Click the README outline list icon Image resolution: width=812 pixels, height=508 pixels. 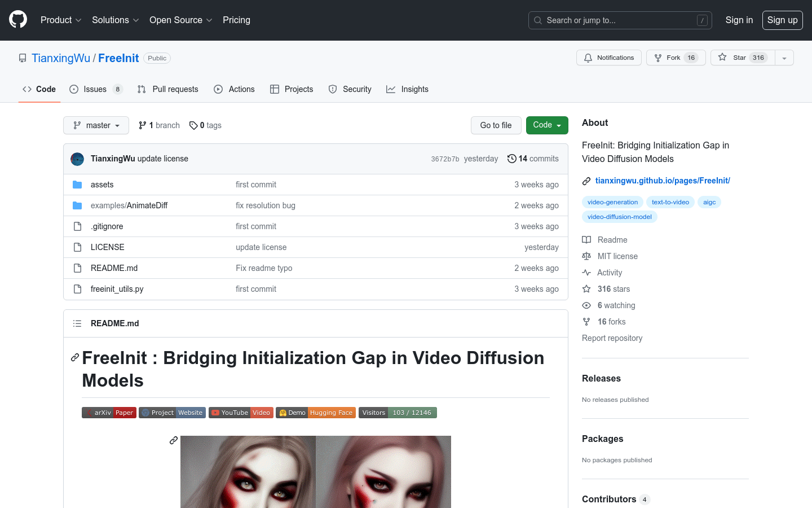pos(77,323)
